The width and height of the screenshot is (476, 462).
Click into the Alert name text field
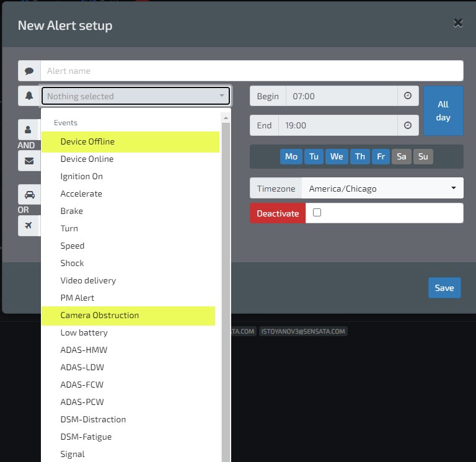point(252,71)
